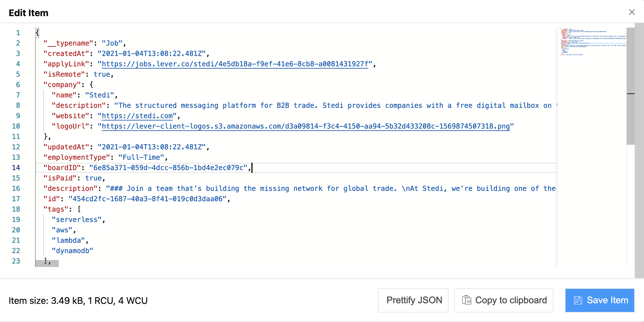Screen dimensions: 644x322
Task: Open the lever-client-logos logoUrl link
Action: click(306, 126)
